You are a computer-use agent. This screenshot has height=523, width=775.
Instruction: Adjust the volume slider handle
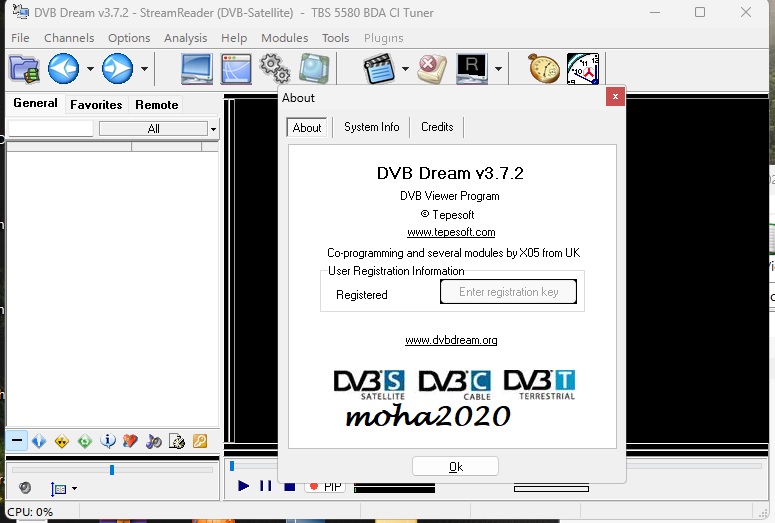coord(112,470)
